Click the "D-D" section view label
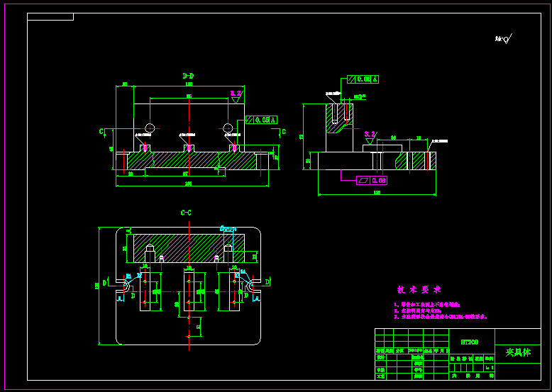 point(188,76)
